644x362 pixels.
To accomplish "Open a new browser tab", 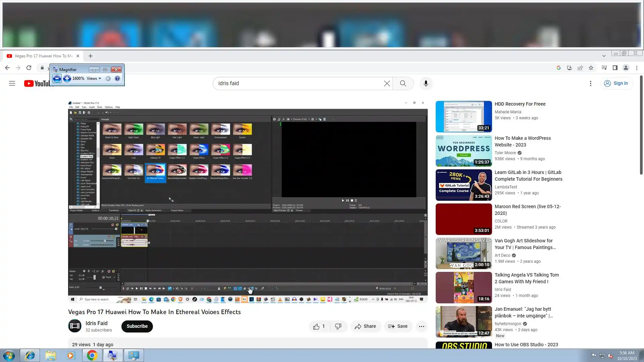I will click(91, 56).
